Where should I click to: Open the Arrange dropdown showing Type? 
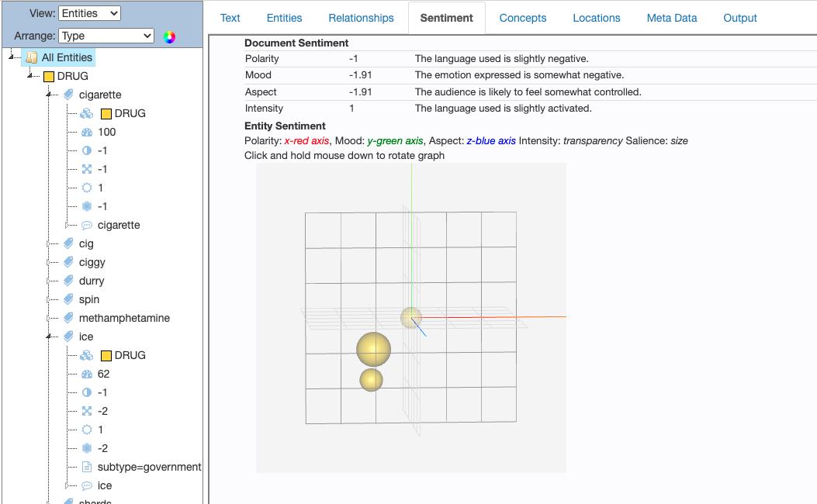coord(106,36)
